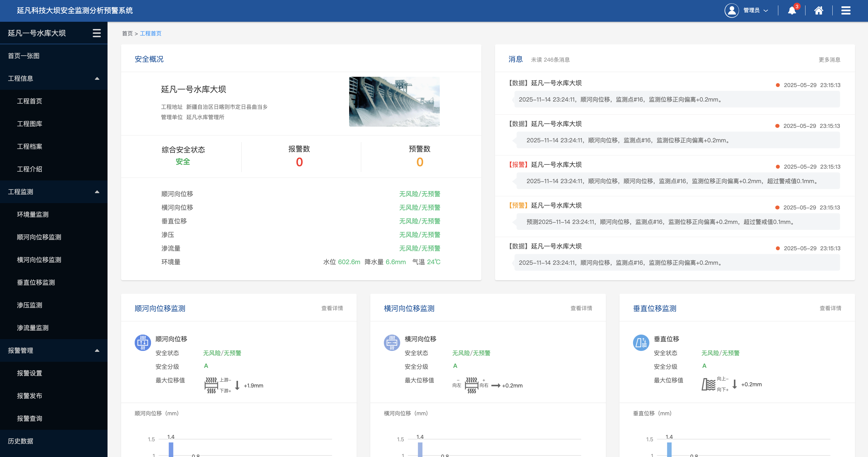Go to 环境量监测 in sidebar
This screenshot has width=868, height=457.
pos(53,215)
